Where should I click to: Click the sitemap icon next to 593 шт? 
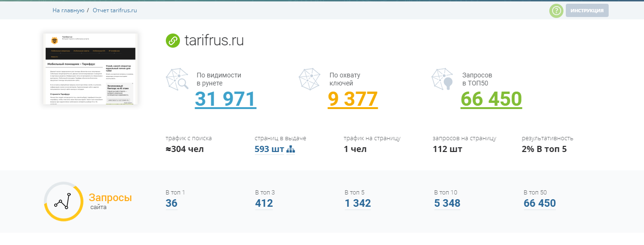tap(290, 150)
